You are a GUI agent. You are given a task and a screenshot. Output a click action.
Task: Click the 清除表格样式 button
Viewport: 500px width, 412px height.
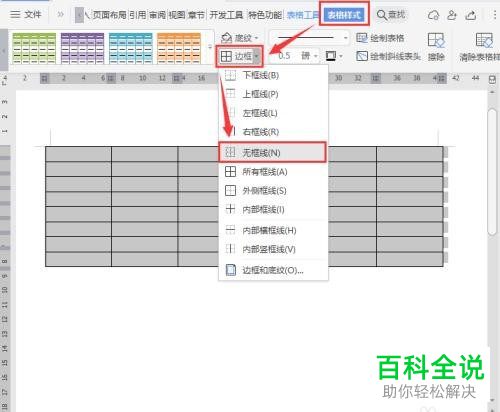(x=479, y=47)
